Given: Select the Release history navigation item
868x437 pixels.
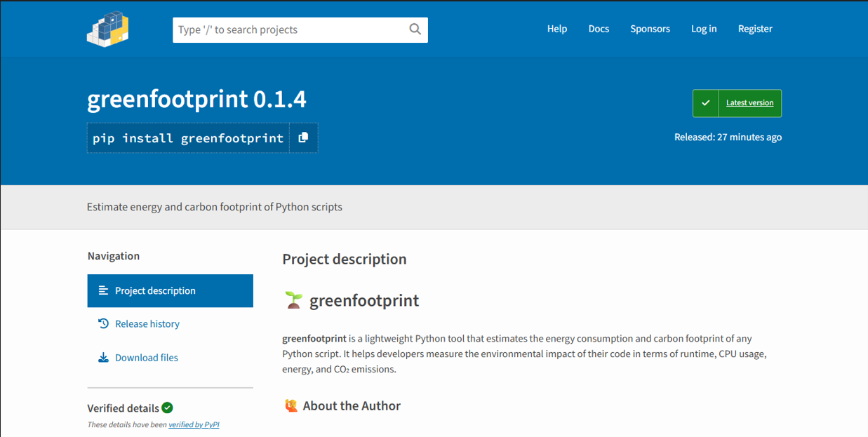Looking at the screenshot, I should (147, 323).
